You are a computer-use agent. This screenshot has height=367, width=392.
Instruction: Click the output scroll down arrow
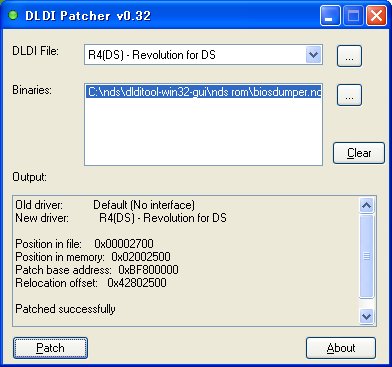(366, 316)
